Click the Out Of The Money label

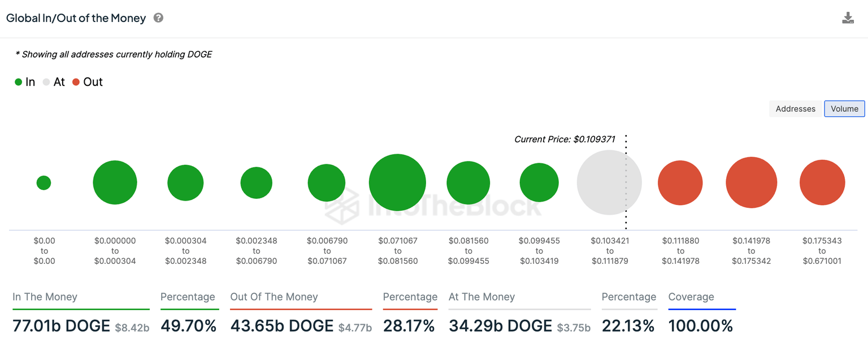pos(274,297)
